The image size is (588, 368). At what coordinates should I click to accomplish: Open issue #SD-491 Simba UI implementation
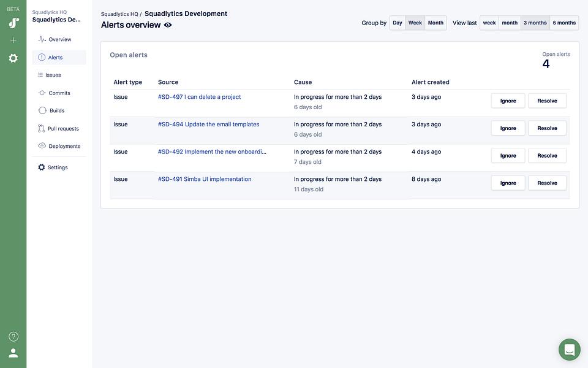coord(205,179)
